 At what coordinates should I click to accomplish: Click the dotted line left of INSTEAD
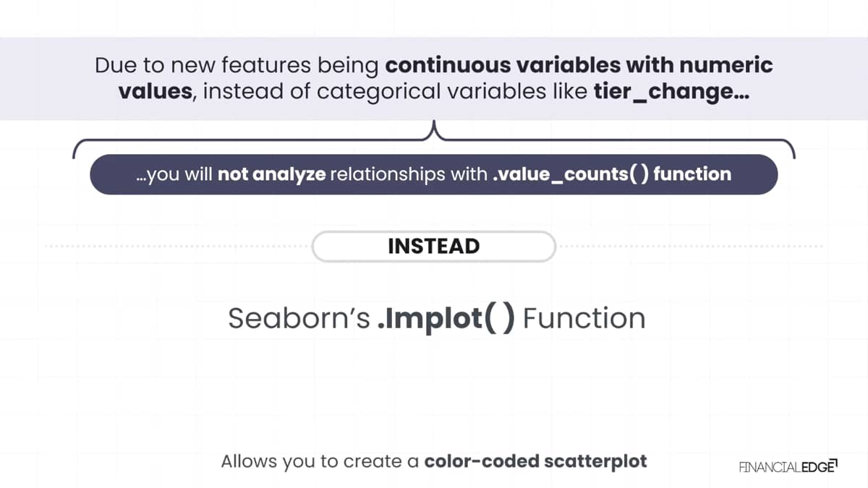tap(177, 247)
